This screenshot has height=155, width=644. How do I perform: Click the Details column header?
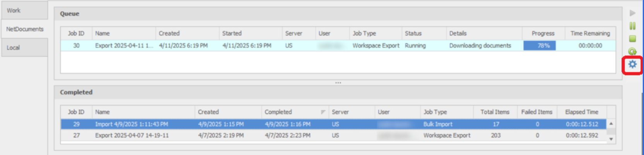(x=484, y=33)
